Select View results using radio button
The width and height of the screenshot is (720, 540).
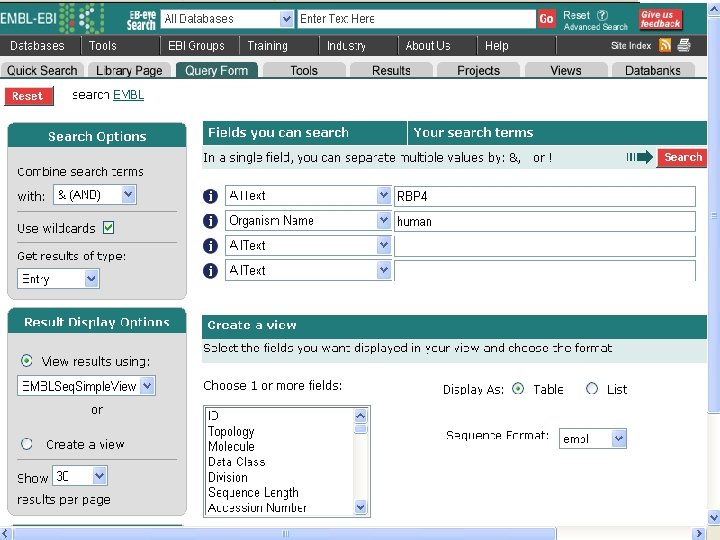pyautogui.click(x=27, y=360)
